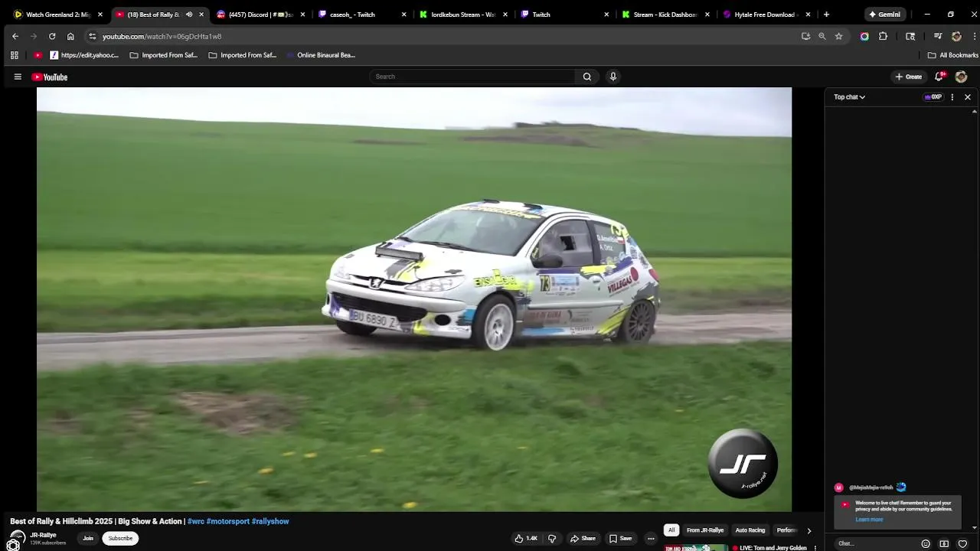Dislike the video with thumbs down
This screenshot has width=980, height=551.
point(552,538)
